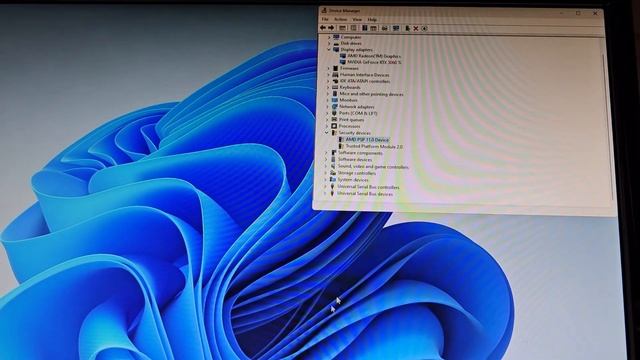Open Properties from the toolbar icon
This screenshot has width=640, height=360.
353,28
